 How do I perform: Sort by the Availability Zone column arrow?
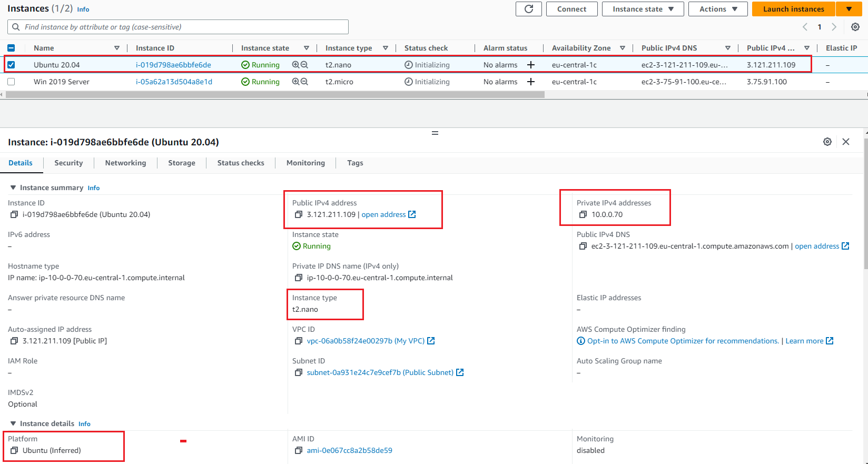click(623, 48)
